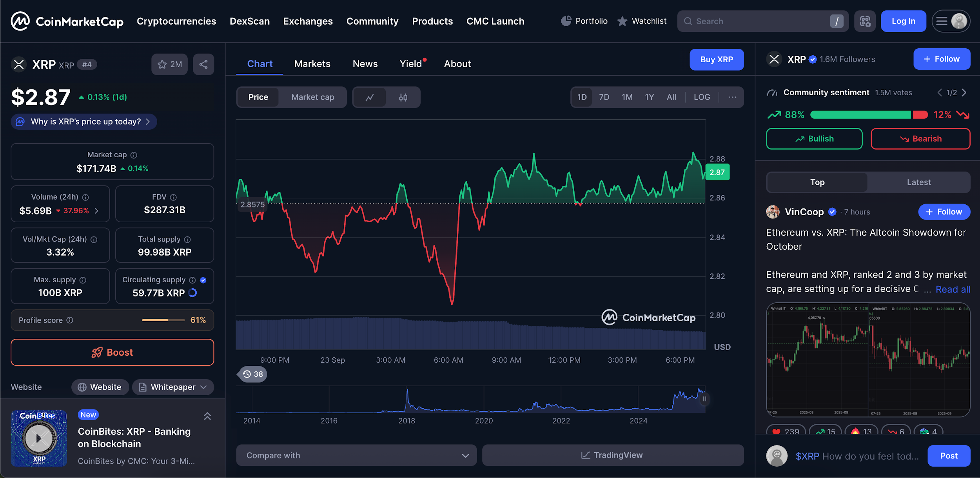Screen dimensions: 980x478
Task: Open the Cryptocurrencies menu
Action: [176, 21]
